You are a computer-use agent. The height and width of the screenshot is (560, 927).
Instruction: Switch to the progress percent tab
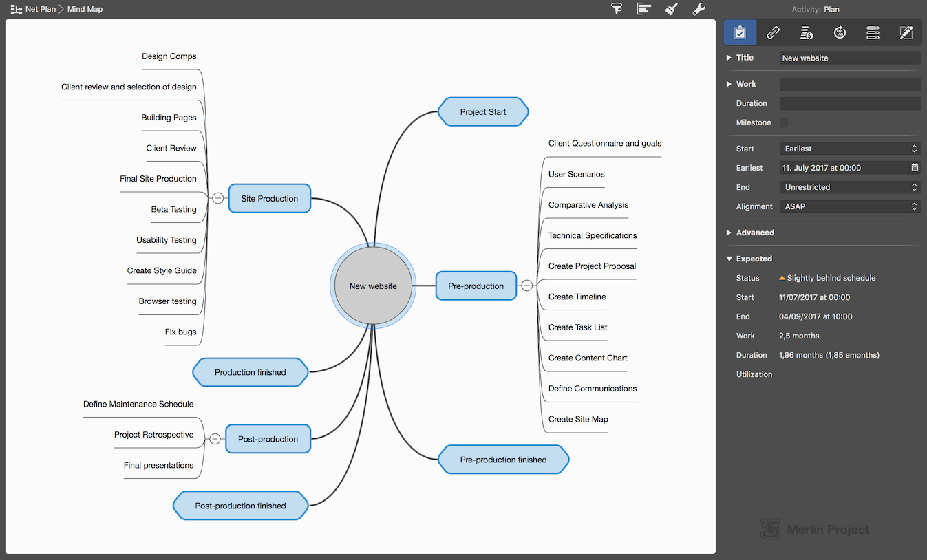pyautogui.click(x=840, y=32)
